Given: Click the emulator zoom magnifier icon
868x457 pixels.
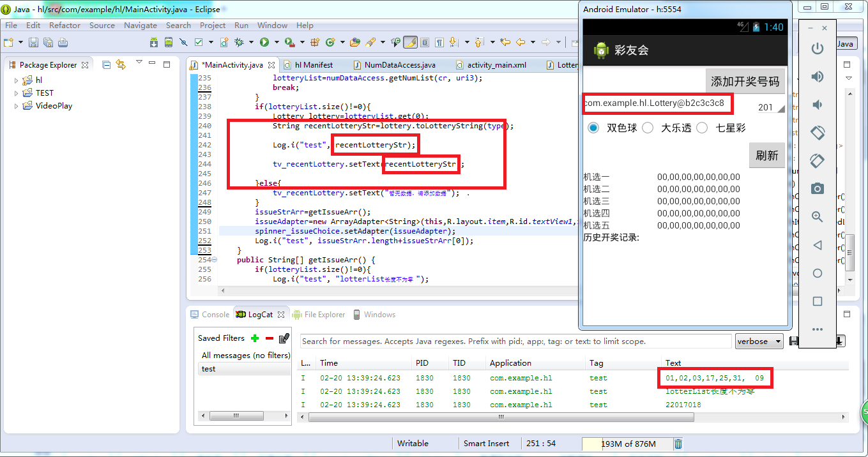Looking at the screenshot, I should tap(818, 217).
